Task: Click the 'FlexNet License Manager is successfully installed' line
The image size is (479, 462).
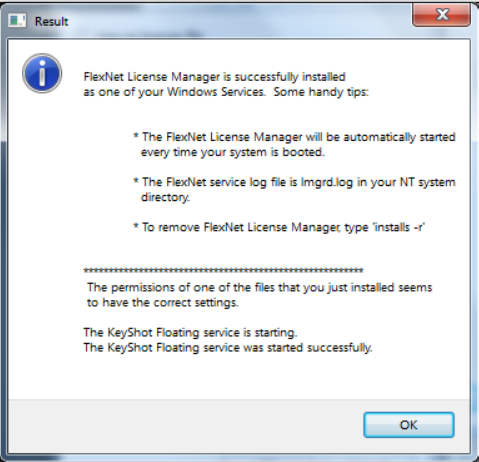Action: (x=214, y=77)
